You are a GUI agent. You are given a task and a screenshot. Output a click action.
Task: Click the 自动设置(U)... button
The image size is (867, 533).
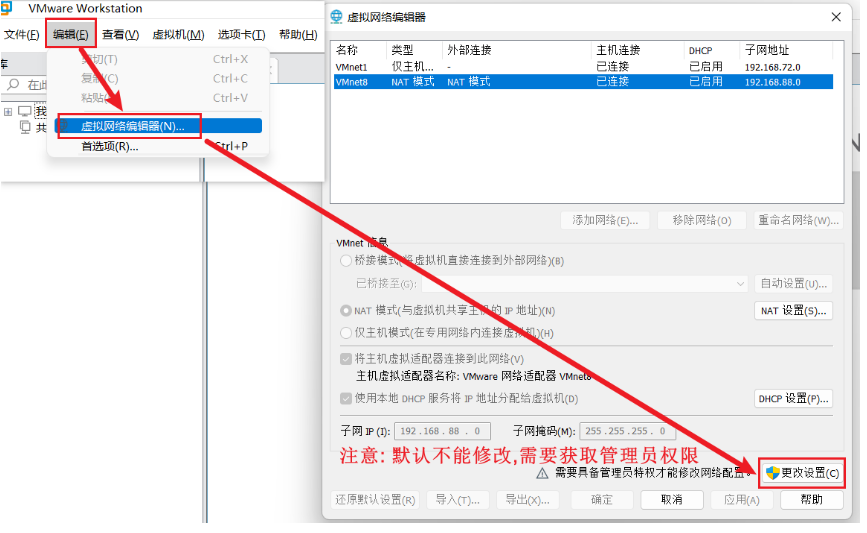click(793, 284)
